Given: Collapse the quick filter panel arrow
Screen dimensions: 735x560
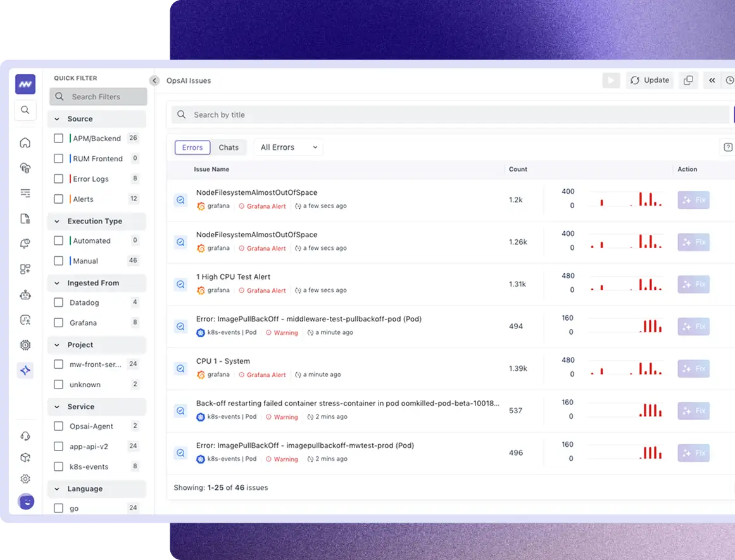Looking at the screenshot, I should pos(154,80).
